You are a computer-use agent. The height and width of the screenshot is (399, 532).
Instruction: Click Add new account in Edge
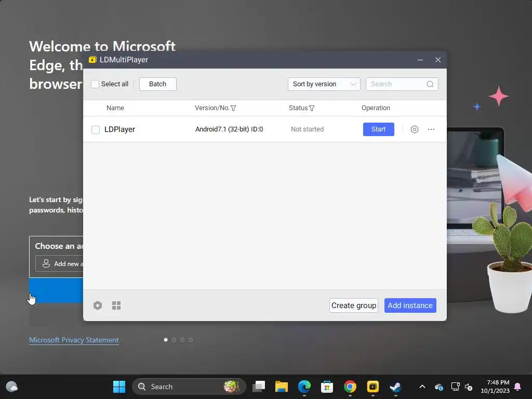click(x=59, y=263)
